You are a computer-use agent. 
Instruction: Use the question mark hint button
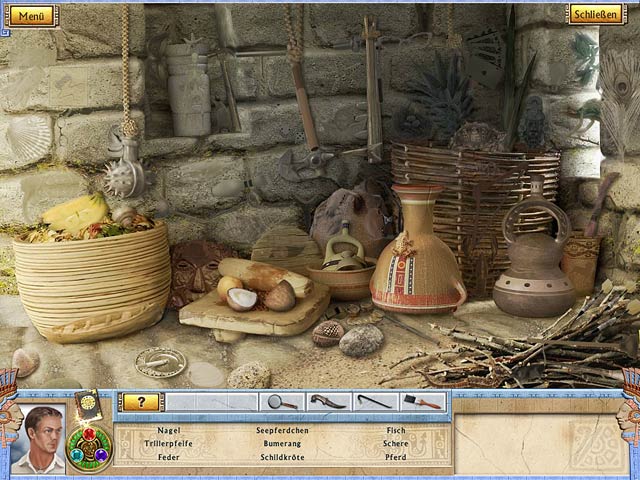tap(141, 401)
